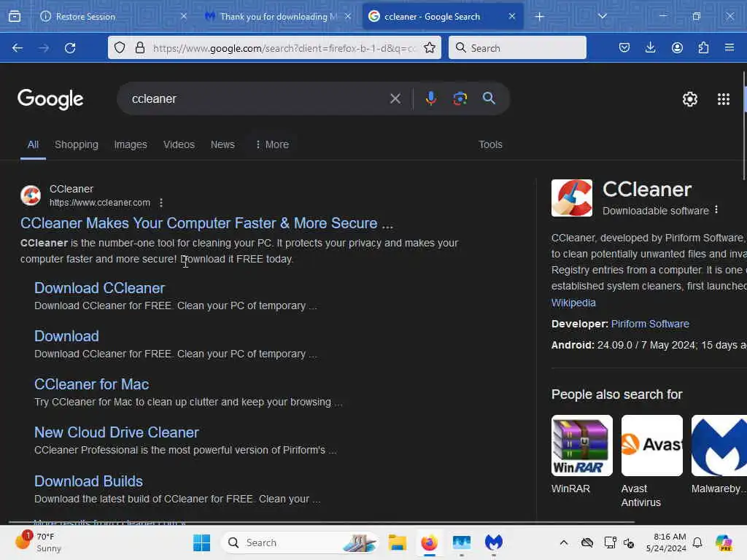The image size is (747, 560).
Task: Select the Images results tab
Action: (x=131, y=145)
